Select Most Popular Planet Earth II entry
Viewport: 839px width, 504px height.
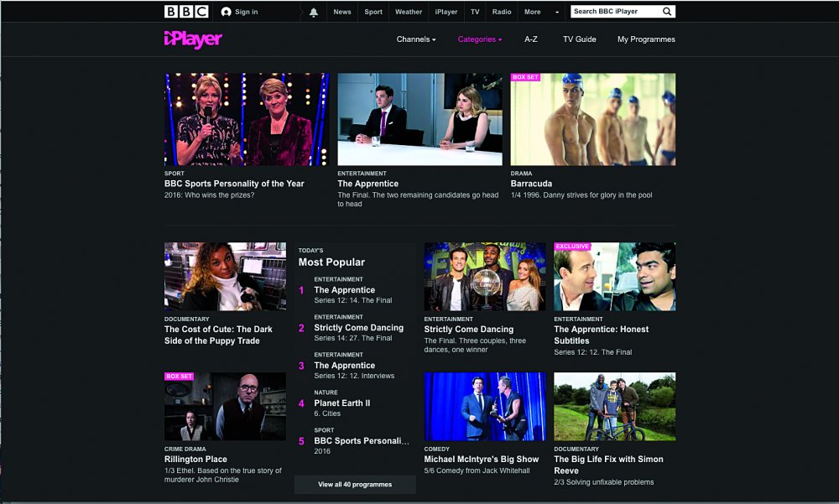pyautogui.click(x=342, y=403)
